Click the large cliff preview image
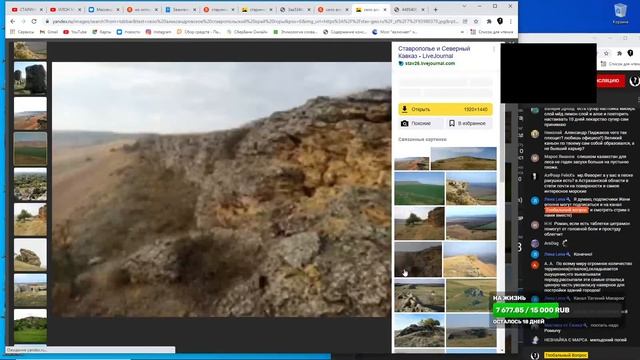The width and height of the screenshot is (640, 360). click(x=222, y=189)
